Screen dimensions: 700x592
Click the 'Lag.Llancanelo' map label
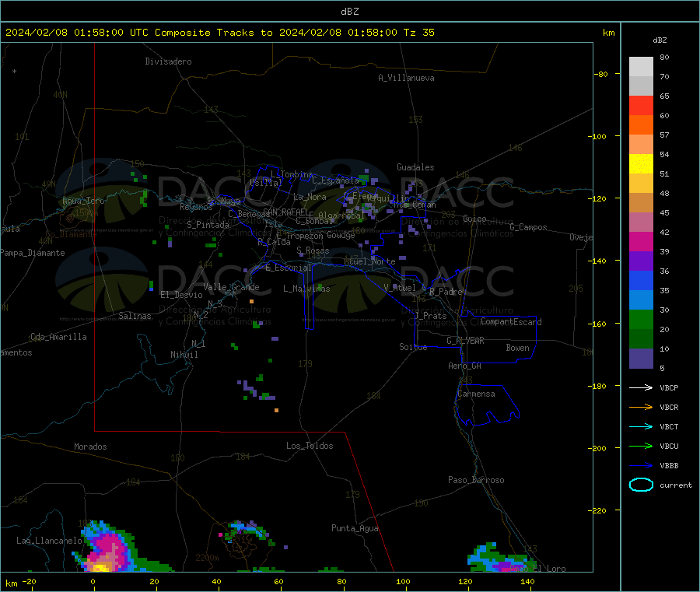49,541
